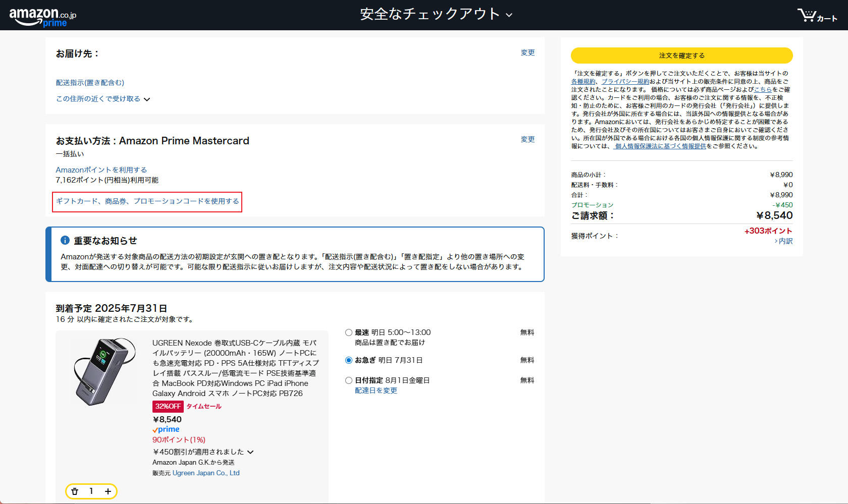
Task: Click the 7,162ポイント利用可能 text
Action: 107,180
